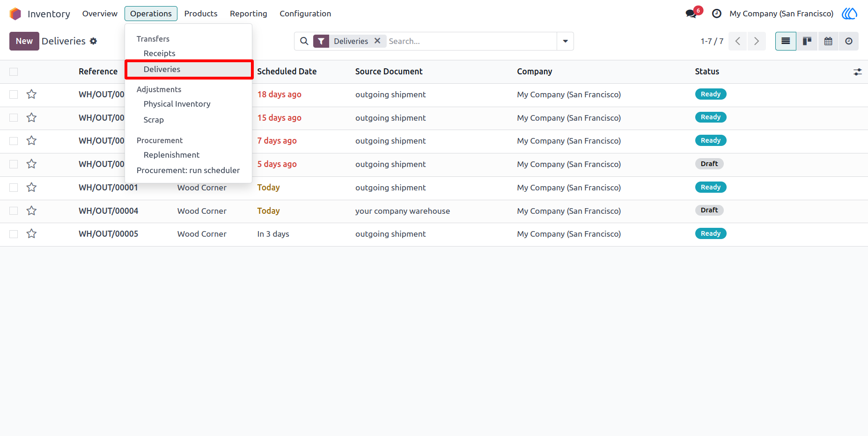Screen dimensions: 868x436
Task: Open the Configuration menu
Action: 305,14
